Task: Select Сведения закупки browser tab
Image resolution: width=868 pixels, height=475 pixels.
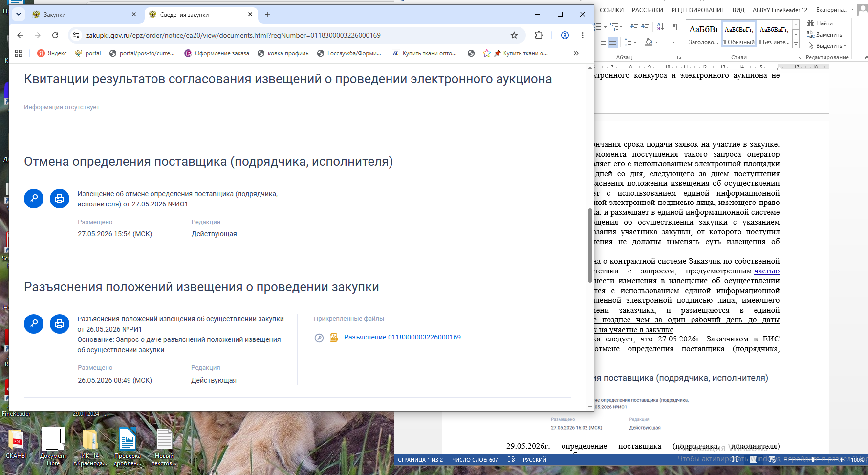Action: (200, 15)
